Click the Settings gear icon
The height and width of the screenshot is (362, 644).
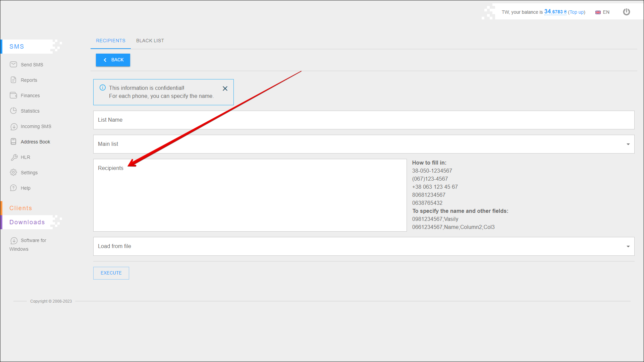13,172
